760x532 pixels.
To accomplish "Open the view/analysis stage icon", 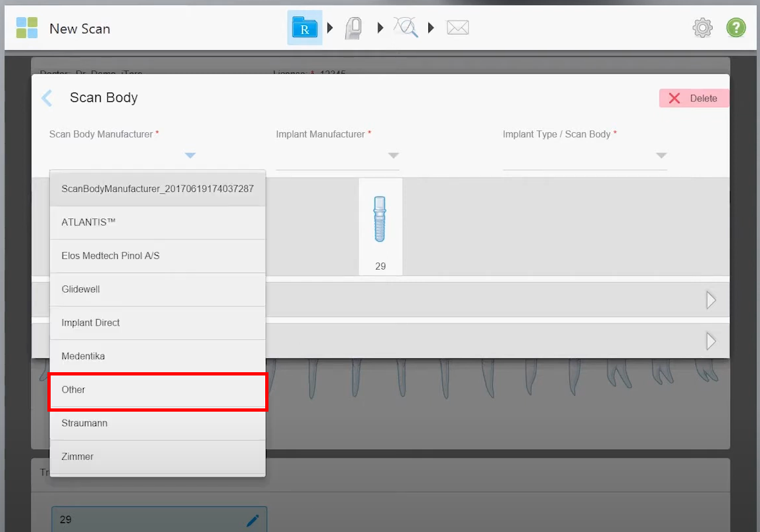I will click(405, 28).
